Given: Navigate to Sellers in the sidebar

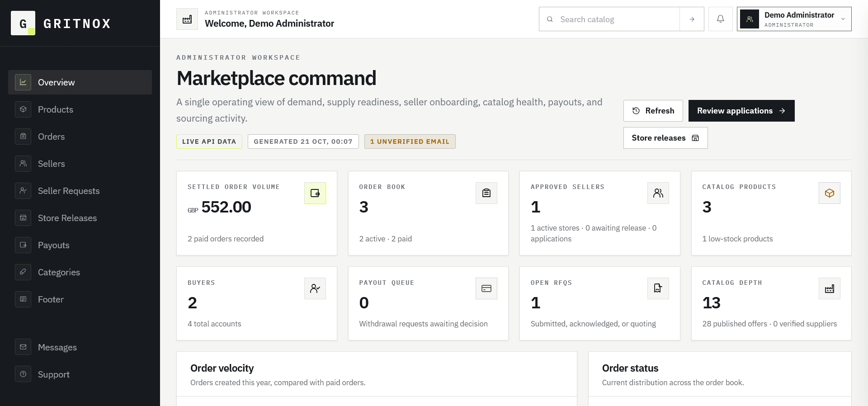Looking at the screenshot, I should pyautogui.click(x=80, y=164).
